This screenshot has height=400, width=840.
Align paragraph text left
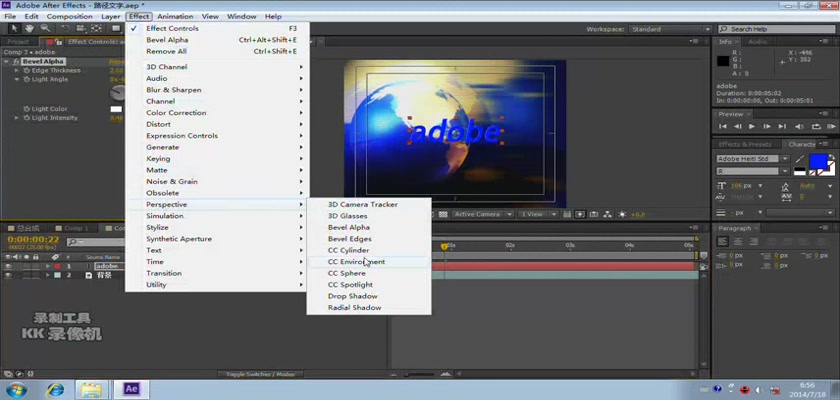[x=723, y=241]
